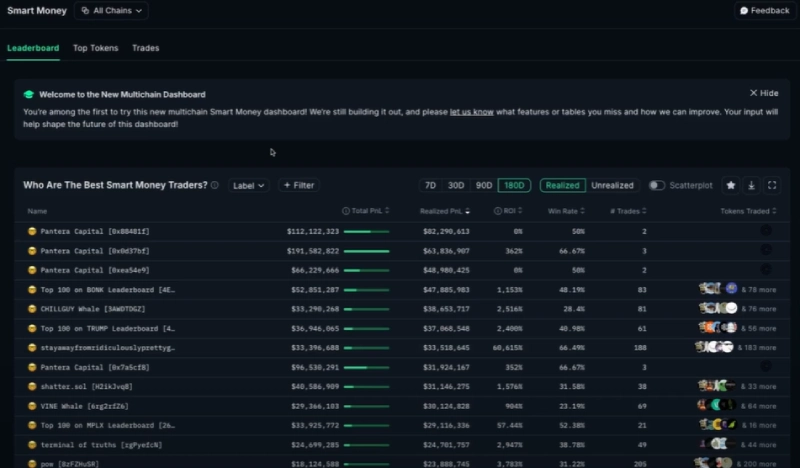The image size is (800, 468).
Task: Click the fullscreen expand icon
Action: [x=772, y=185]
